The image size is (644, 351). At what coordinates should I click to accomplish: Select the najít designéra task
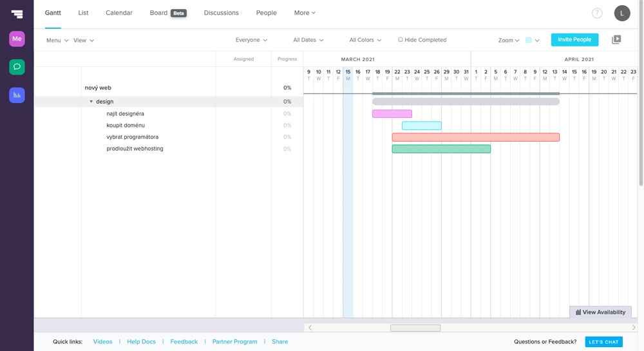coord(126,114)
